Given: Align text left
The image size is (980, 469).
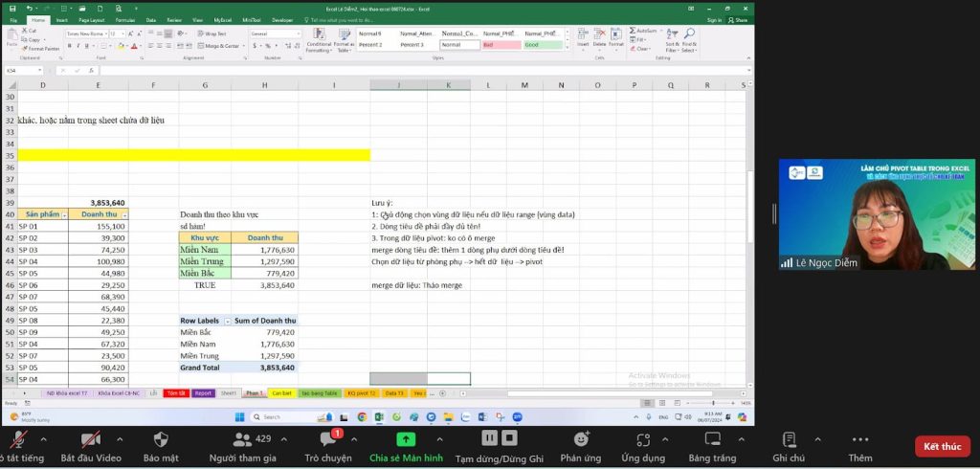Looking at the screenshot, I should tap(150, 46).
